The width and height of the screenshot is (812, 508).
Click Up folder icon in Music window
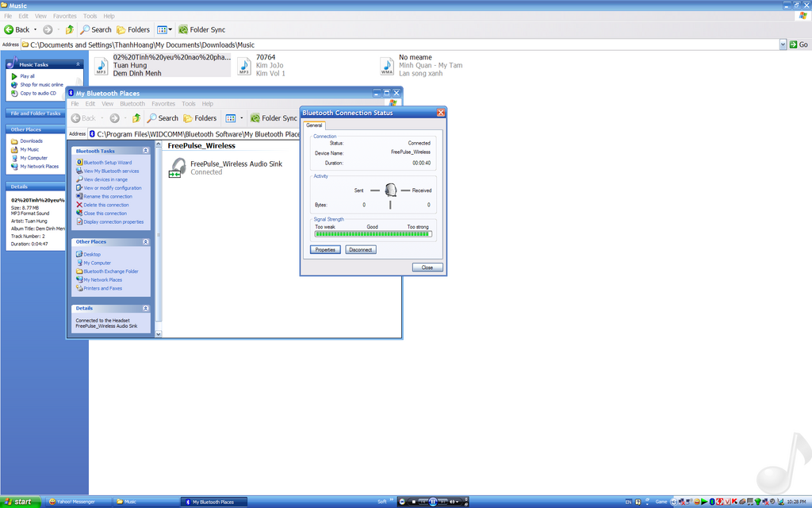click(x=69, y=29)
